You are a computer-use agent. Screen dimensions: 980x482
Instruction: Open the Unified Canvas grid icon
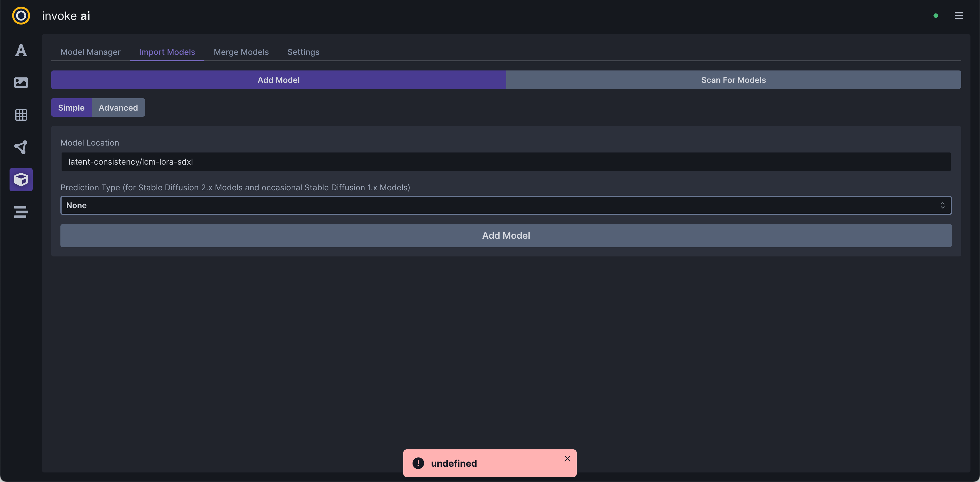click(x=21, y=115)
